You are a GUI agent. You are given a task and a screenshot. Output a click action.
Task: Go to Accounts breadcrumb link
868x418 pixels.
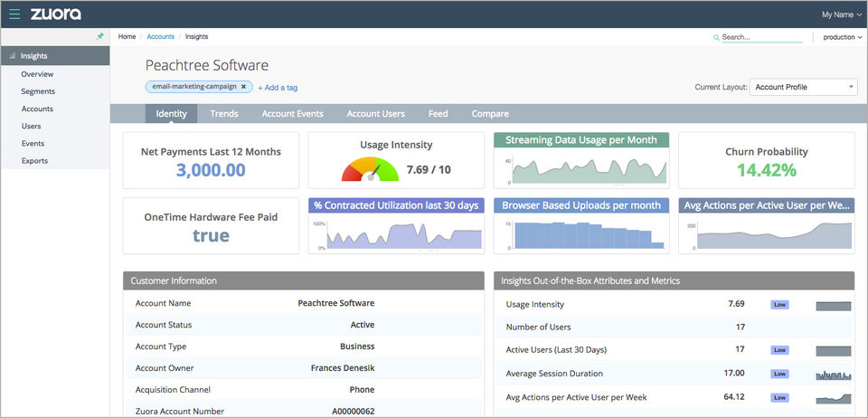(x=160, y=37)
